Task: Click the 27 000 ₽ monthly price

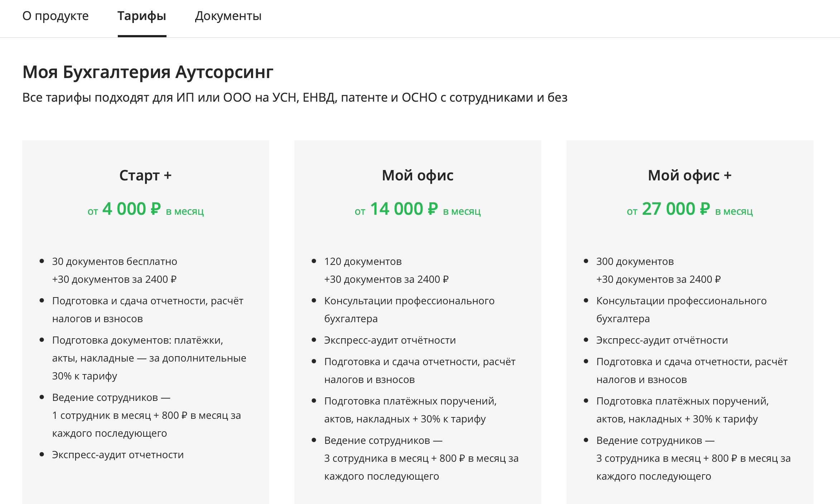Action: pyautogui.click(x=676, y=209)
